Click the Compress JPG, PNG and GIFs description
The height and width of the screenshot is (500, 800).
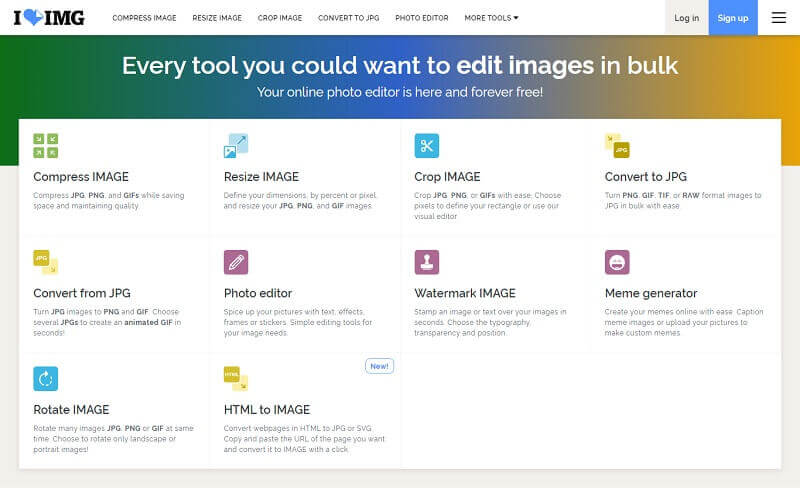[109, 201]
